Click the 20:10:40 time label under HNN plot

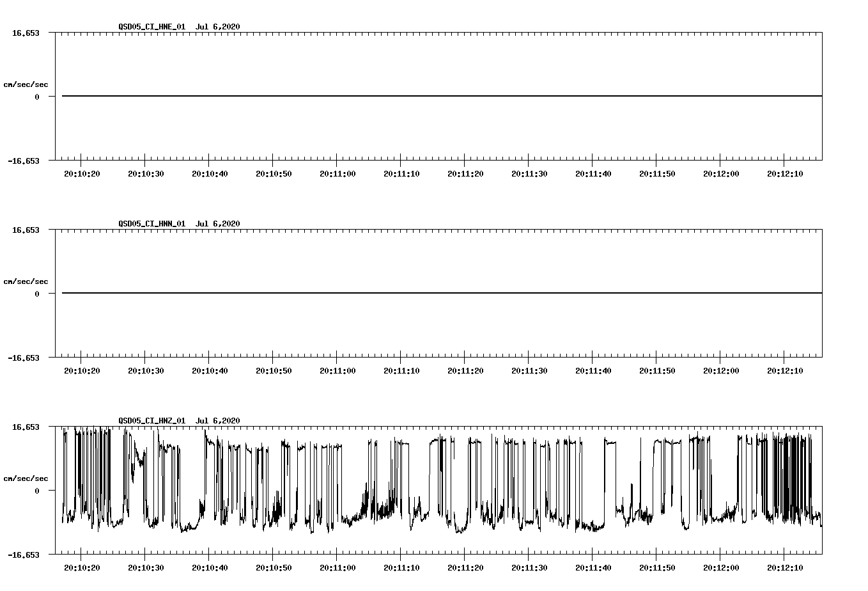point(210,370)
